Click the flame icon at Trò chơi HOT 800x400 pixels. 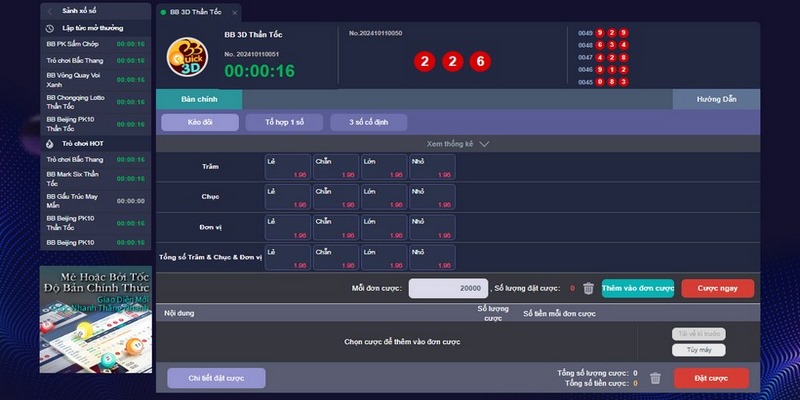coord(50,144)
